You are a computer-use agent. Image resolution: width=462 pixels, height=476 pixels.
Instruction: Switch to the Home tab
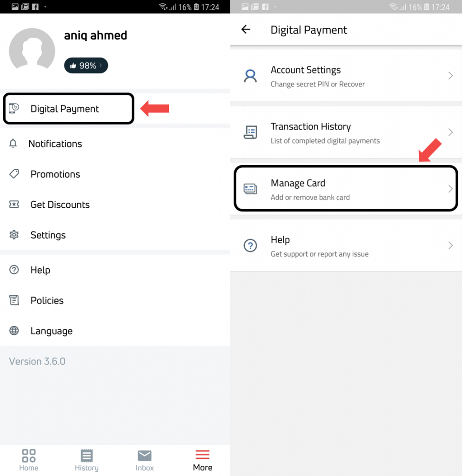click(x=29, y=460)
